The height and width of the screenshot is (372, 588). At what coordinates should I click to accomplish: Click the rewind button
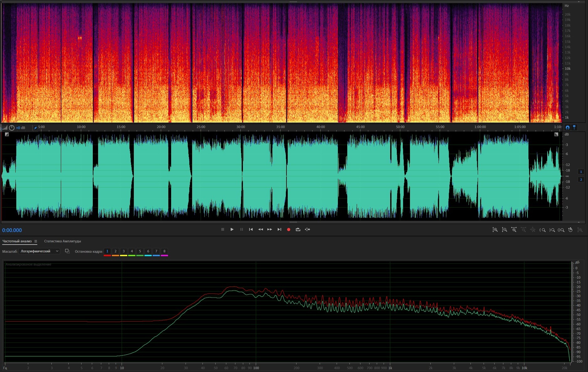[x=260, y=230]
